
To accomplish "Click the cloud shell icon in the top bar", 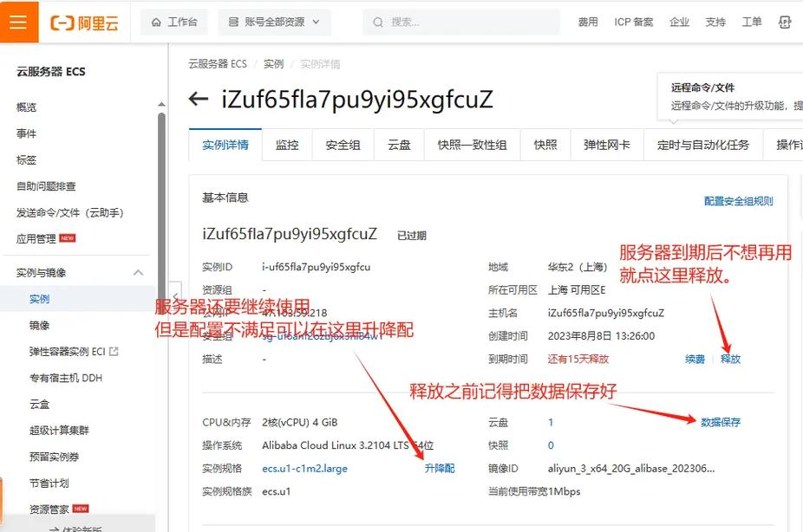I will (x=785, y=22).
